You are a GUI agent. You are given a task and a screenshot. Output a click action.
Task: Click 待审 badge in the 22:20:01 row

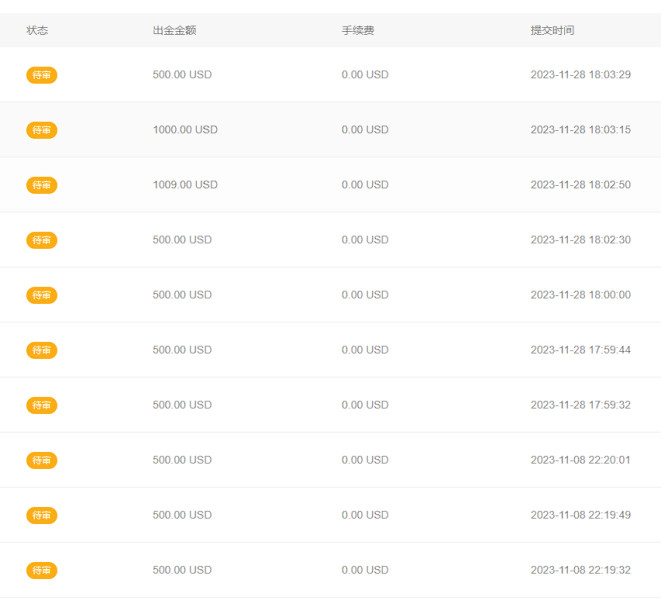[x=42, y=460]
